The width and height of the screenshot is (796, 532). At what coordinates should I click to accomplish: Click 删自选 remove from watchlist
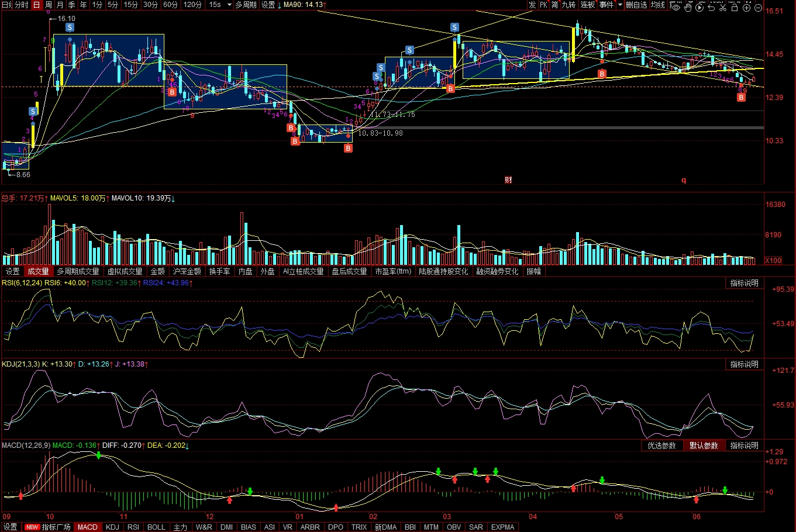(636, 5)
